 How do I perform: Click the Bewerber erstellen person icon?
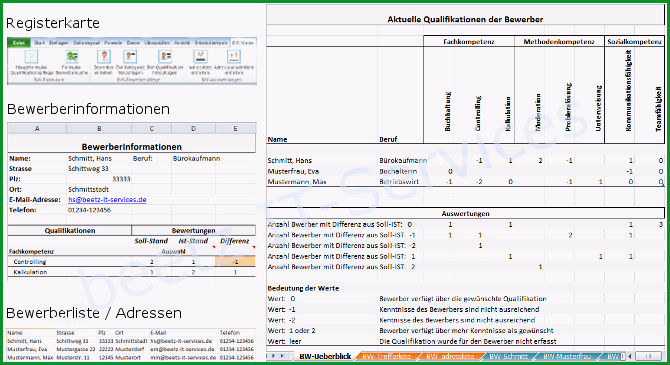103,57
